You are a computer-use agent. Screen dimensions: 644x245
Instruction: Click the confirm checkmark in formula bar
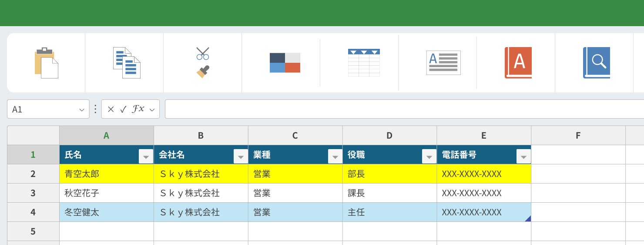pyautogui.click(x=123, y=109)
